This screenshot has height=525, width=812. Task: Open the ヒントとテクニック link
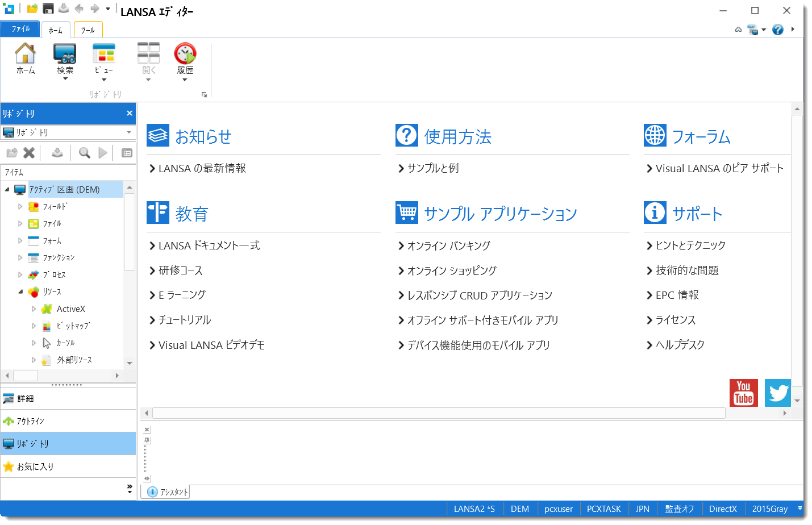(x=690, y=245)
